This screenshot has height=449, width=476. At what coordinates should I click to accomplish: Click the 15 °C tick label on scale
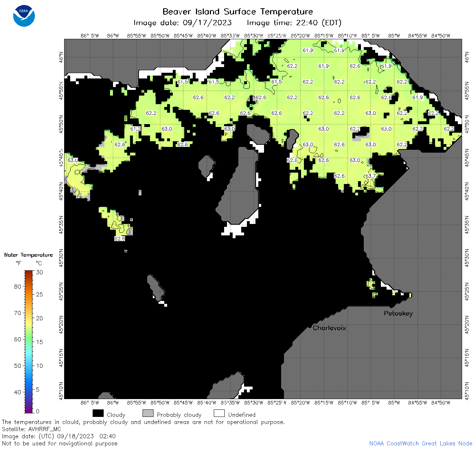click(40, 342)
